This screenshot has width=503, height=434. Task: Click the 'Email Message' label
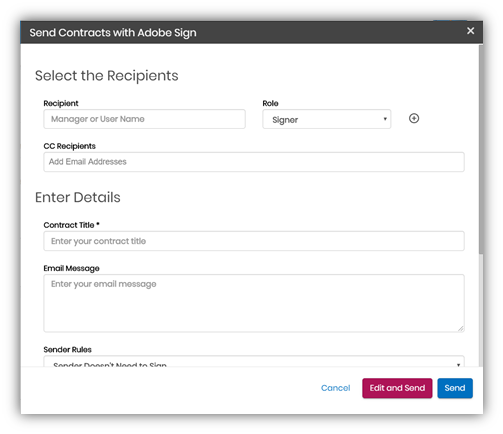coord(71,268)
